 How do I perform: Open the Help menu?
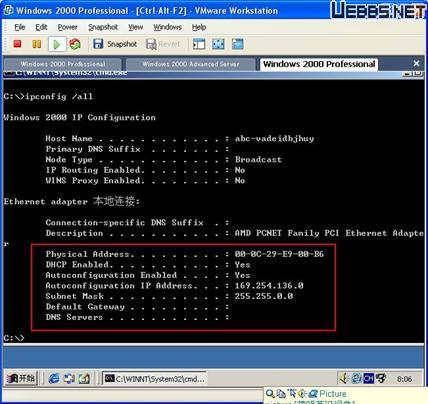(x=199, y=27)
